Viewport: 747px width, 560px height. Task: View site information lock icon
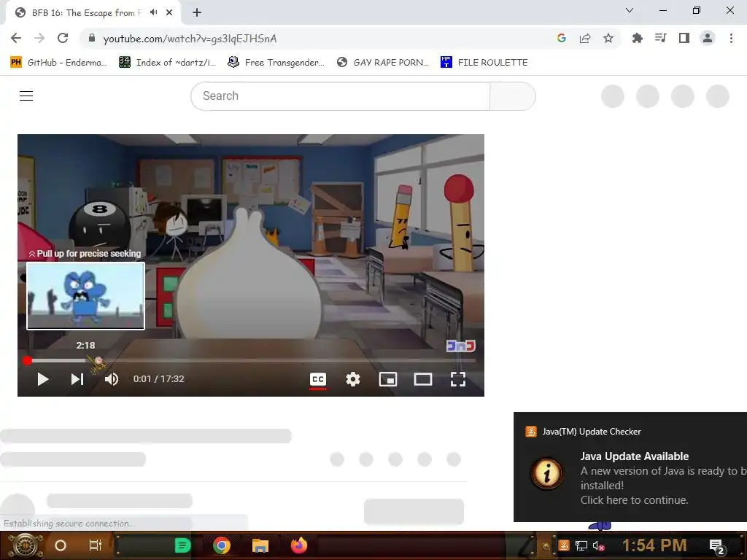point(92,38)
